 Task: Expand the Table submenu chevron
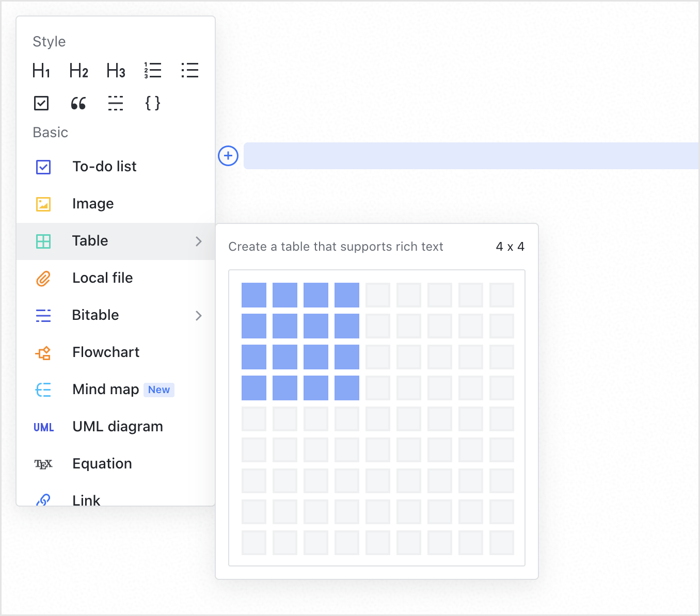tap(198, 241)
